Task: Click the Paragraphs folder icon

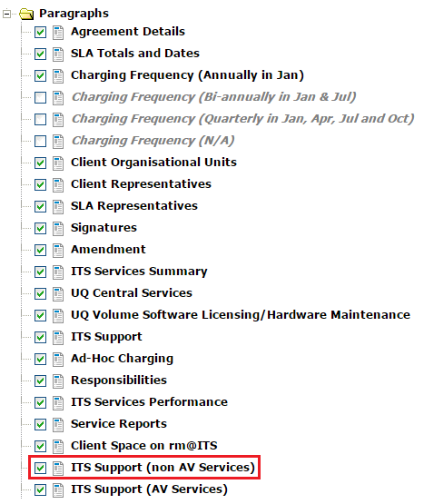Action: click(26, 14)
